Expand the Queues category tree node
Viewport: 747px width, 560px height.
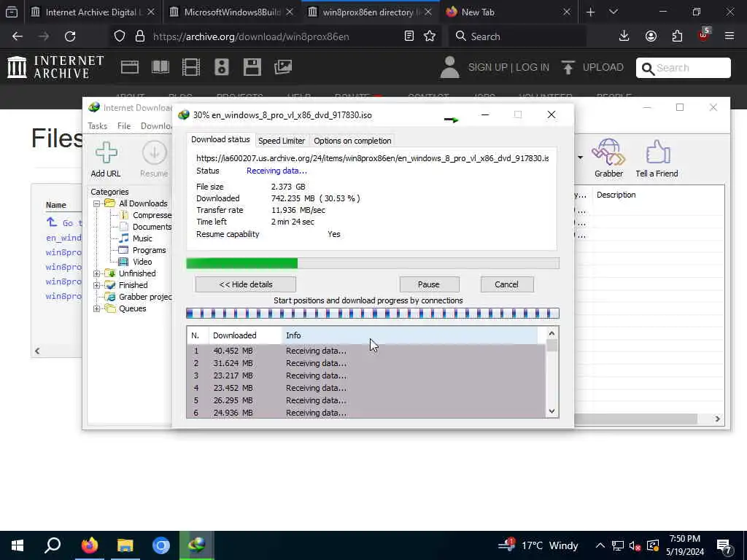[96, 308]
